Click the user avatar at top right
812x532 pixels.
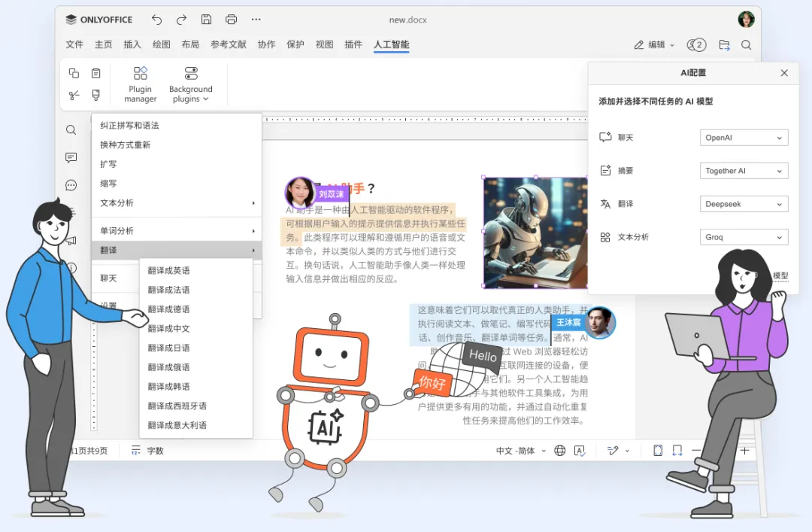coord(746,19)
